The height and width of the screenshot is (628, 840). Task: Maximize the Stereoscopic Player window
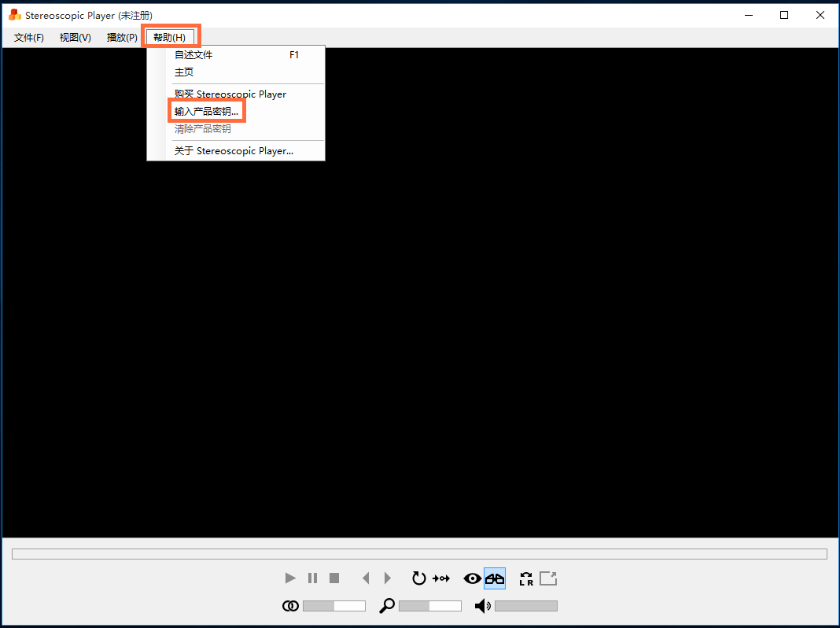(x=784, y=15)
